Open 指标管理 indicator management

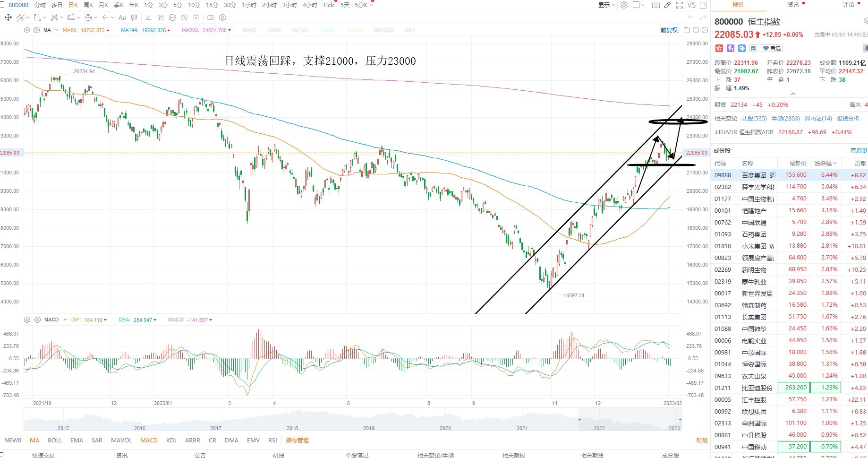pos(297,441)
